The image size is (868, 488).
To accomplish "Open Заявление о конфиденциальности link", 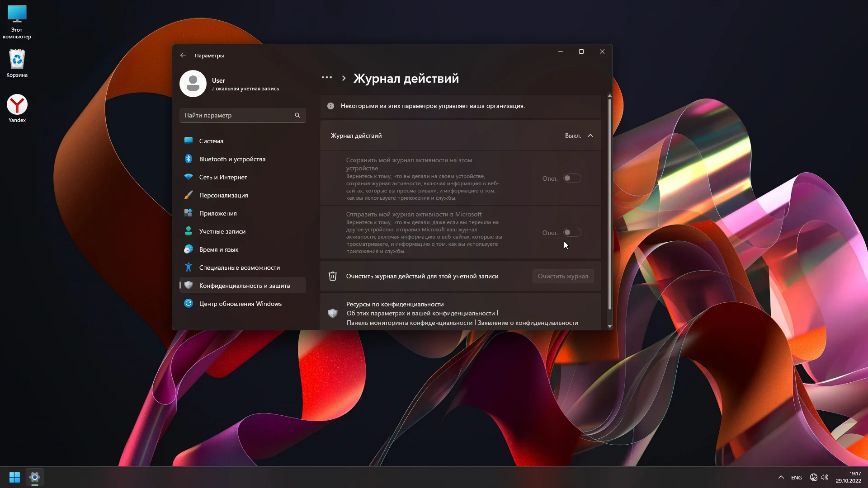I will tap(528, 323).
